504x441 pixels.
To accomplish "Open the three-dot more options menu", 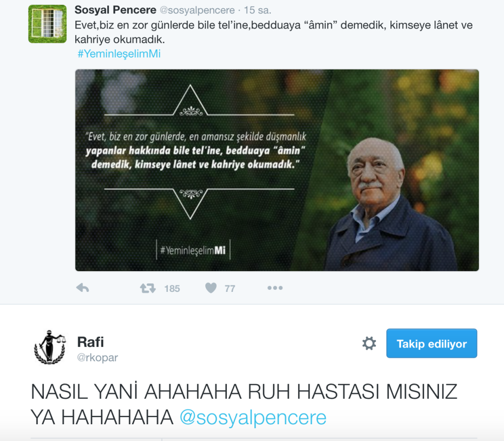I will tap(275, 287).
